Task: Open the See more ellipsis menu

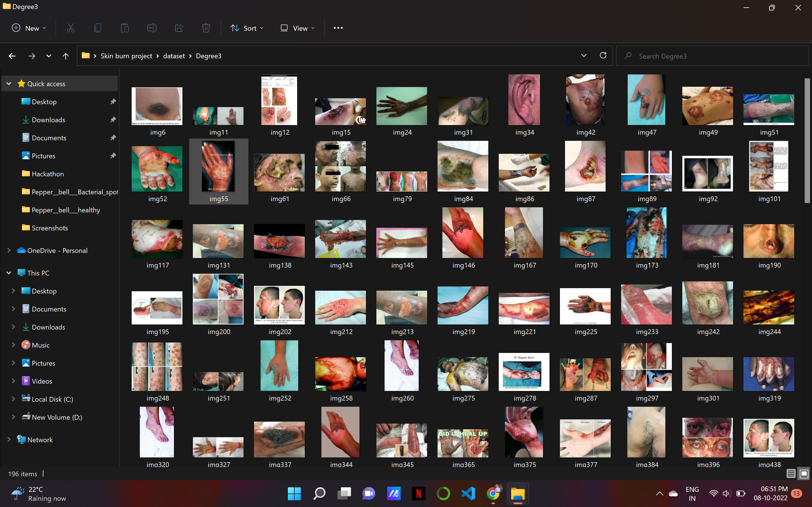Action: click(x=338, y=28)
